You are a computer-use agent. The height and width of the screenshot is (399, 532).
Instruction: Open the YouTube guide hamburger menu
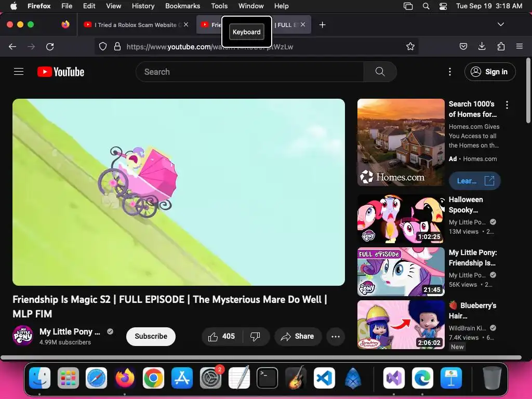19,72
